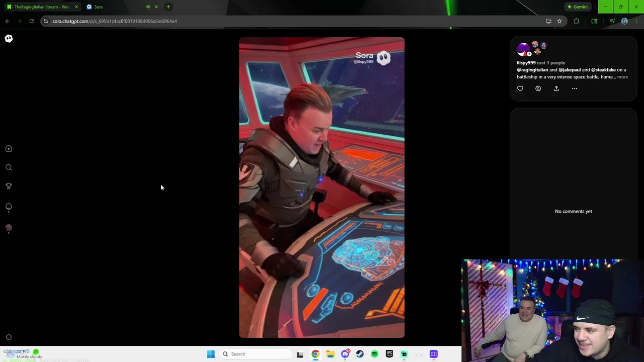Viewport: 644px width, 362px height.
Task: Open the purple grid app on taskbar
Action: pos(434,354)
